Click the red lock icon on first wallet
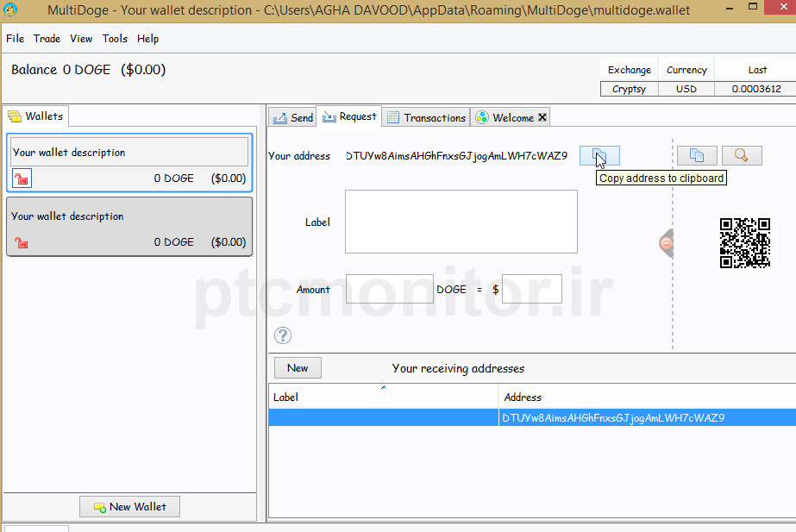This screenshot has height=532, width=796. pos(22,178)
